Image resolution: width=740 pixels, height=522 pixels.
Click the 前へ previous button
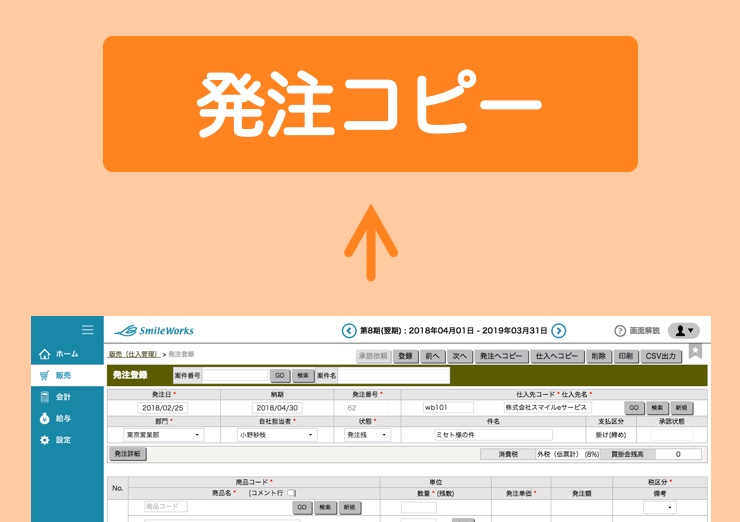pos(432,356)
